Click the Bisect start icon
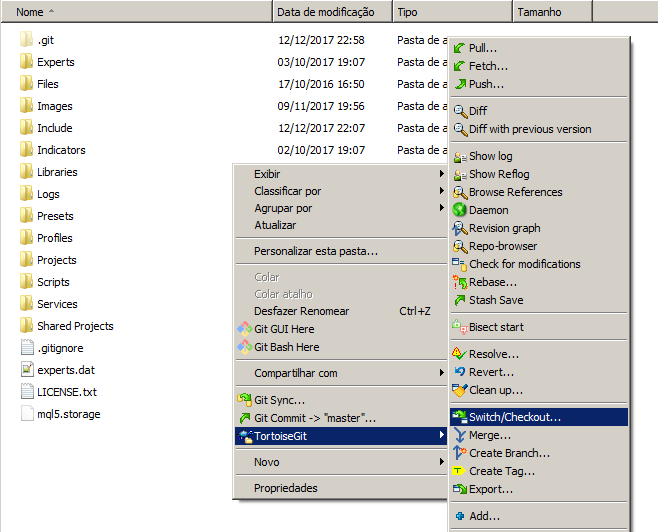The height and width of the screenshot is (532, 658). (460, 327)
